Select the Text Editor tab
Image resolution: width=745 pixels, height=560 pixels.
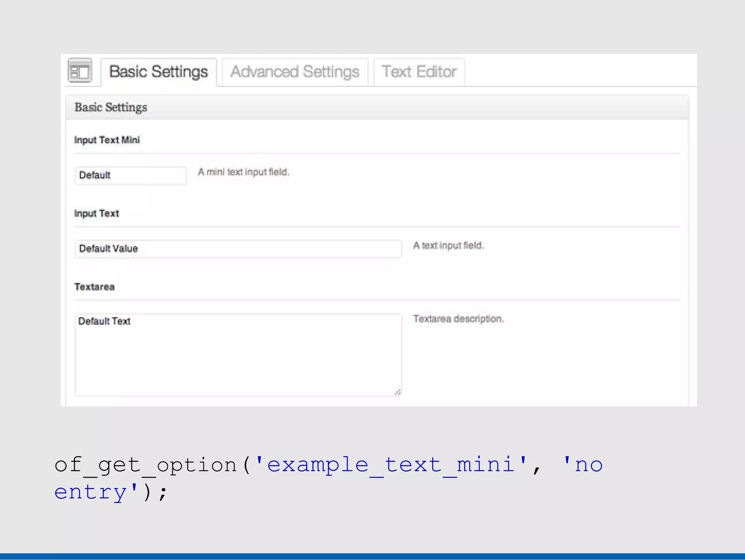click(x=419, y=72)
